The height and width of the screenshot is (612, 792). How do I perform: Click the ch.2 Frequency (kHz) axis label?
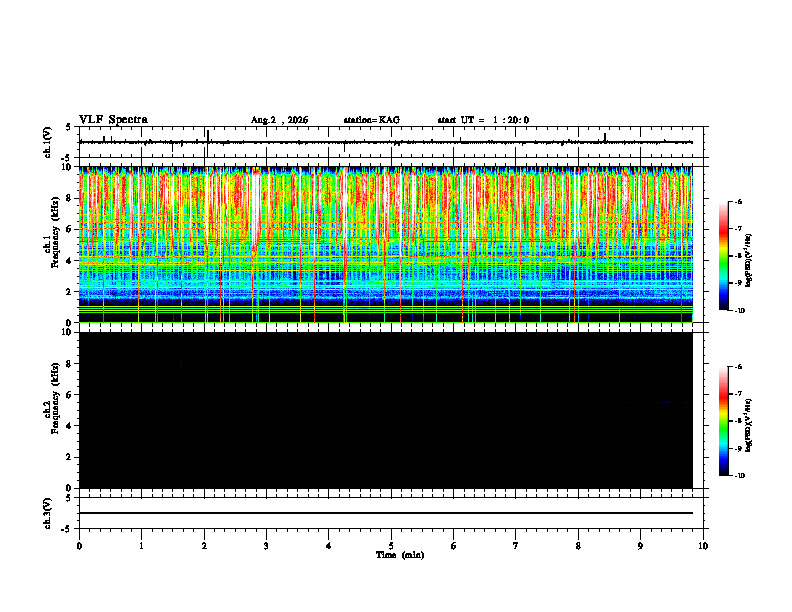[x=54, y=411]
